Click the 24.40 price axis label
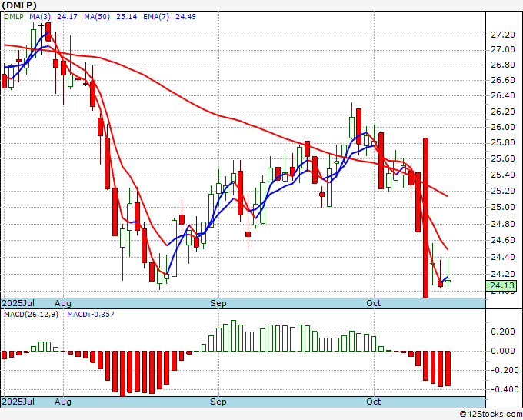Screen dimensions: 523x420 503,257
